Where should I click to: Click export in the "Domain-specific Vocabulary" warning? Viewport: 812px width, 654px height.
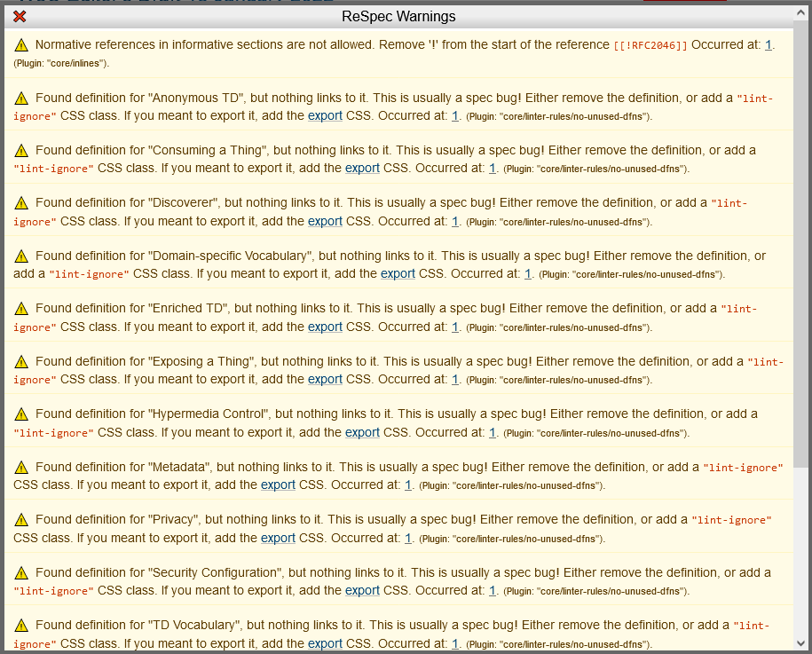coord(398,273)
